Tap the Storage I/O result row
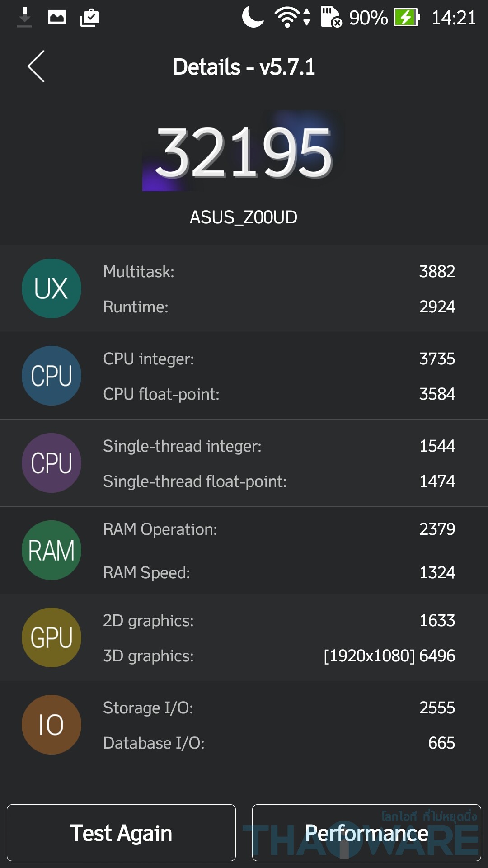The image size is (488, 868). coord(278,708)
